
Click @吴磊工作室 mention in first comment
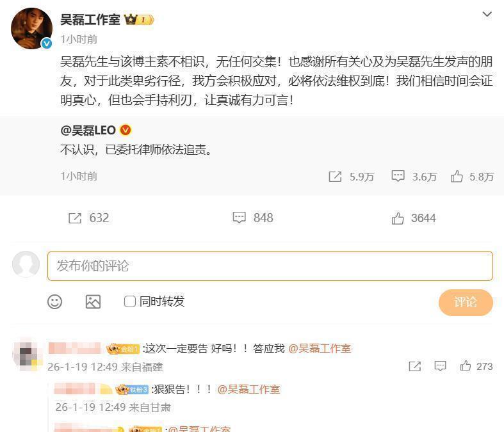click(320, 349)
